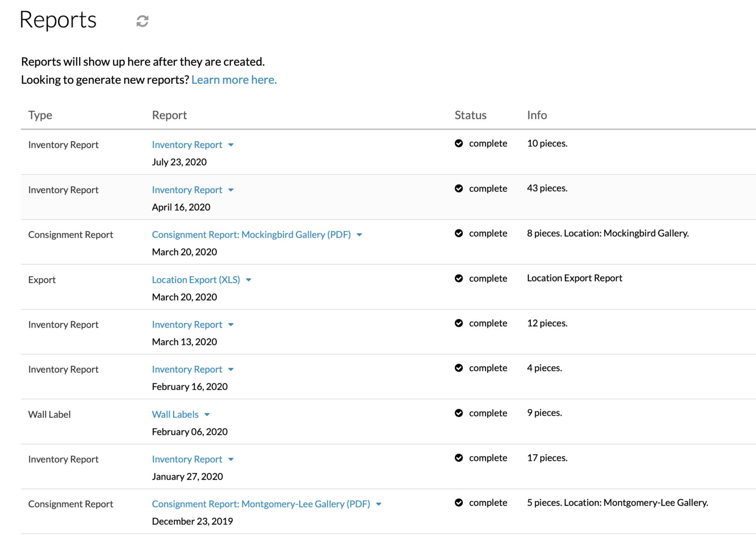Image resolution: width=756 pixels, height=538 pixels.
Task: Open the Location Export (XLS) link
Action: pos(196,280)
